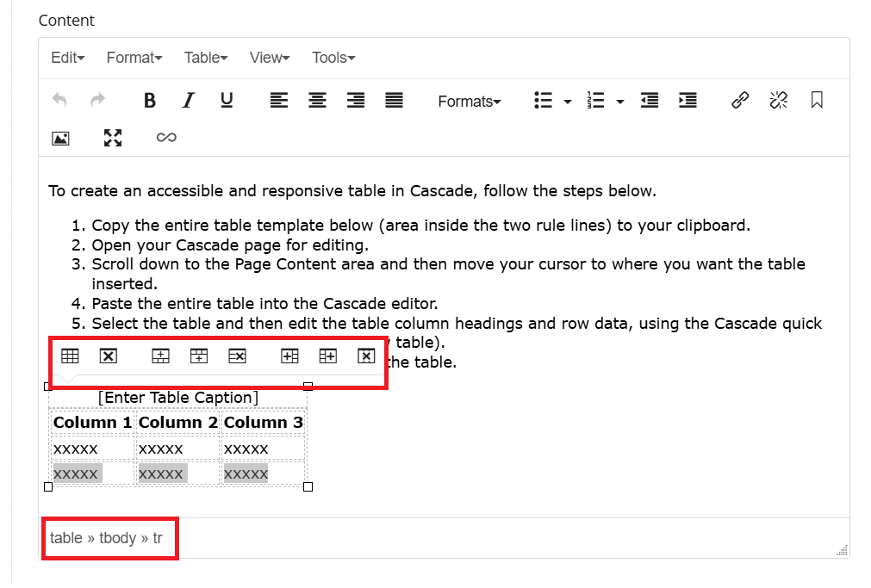871x588 pixels.
Task: Toggle bold formatting
Action: (150, 101)
